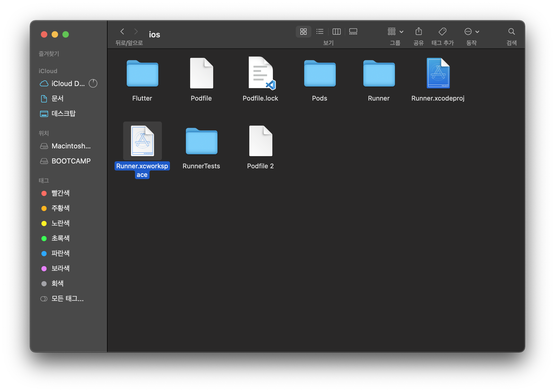555x392 pixels.
Task: Close the Finder window
Action: (x=44, y=34)
